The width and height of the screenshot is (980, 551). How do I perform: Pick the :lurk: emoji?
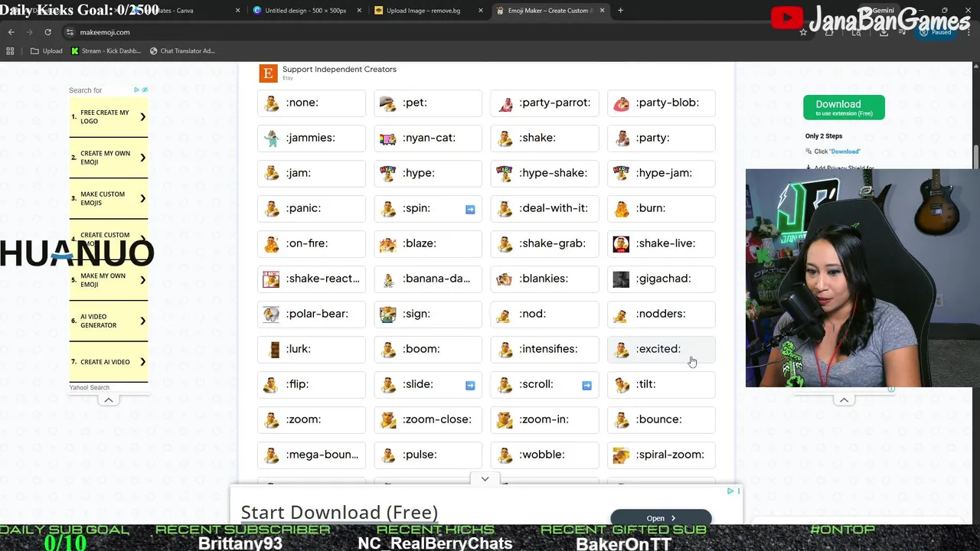312,349
